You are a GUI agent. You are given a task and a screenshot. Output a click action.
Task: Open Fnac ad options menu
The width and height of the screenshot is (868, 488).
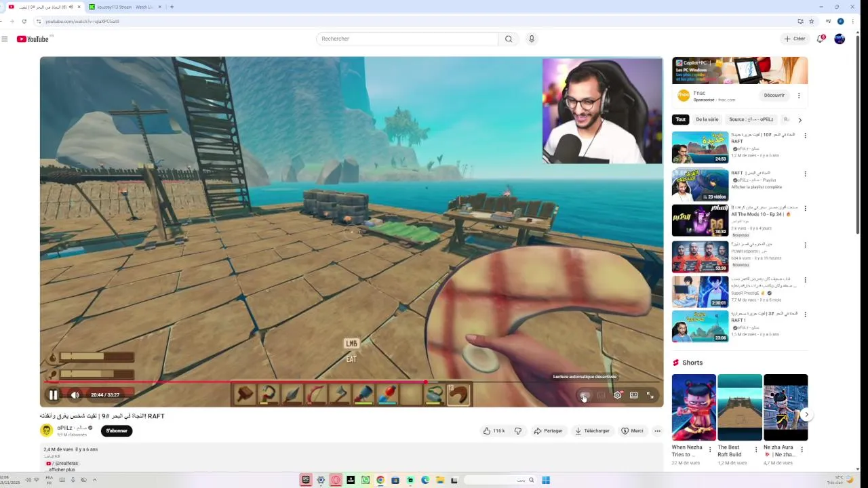[799, 96]
